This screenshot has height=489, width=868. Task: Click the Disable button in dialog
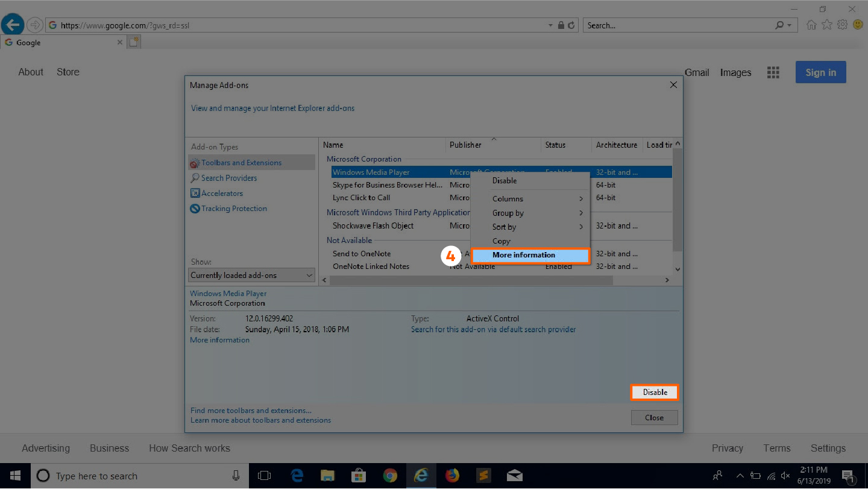tap(655, 393)
